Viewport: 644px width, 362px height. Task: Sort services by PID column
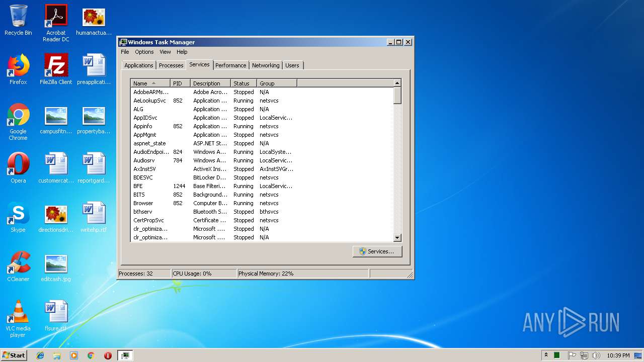(x=180, y=83)
